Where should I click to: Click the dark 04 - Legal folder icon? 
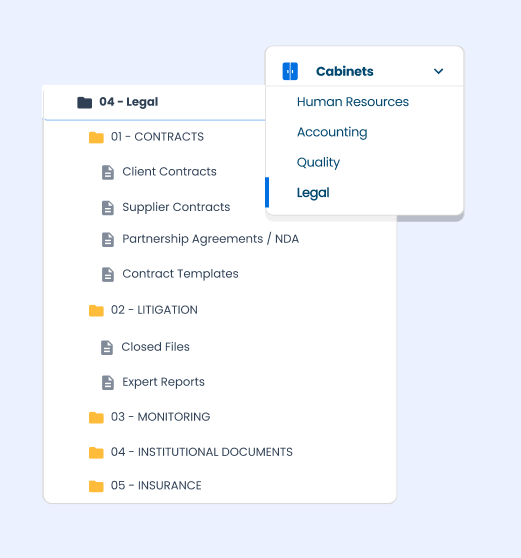(x=85, y=102)
